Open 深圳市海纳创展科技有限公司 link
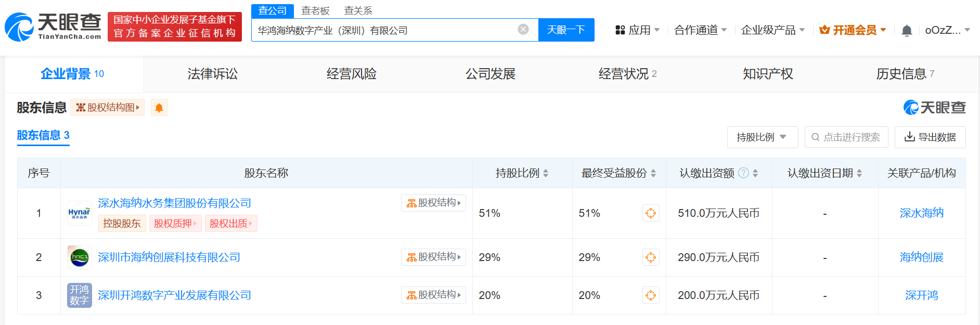 169,257
